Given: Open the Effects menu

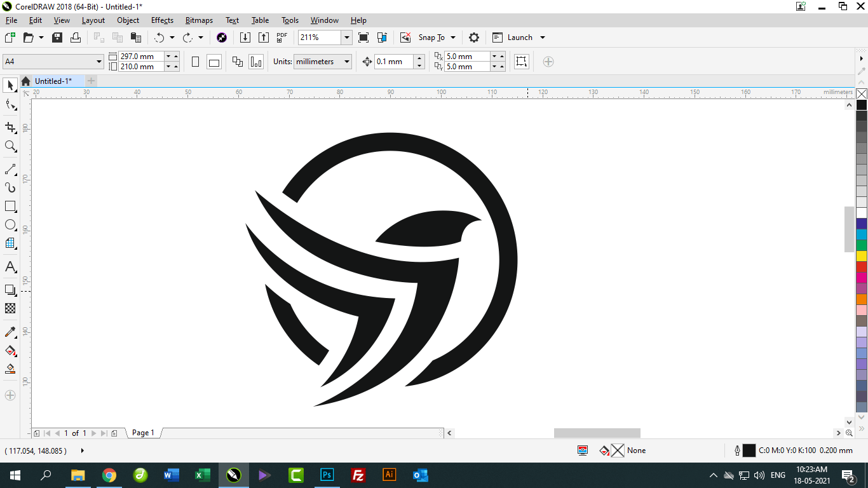Looking at the screenshot, I should 162,20.
